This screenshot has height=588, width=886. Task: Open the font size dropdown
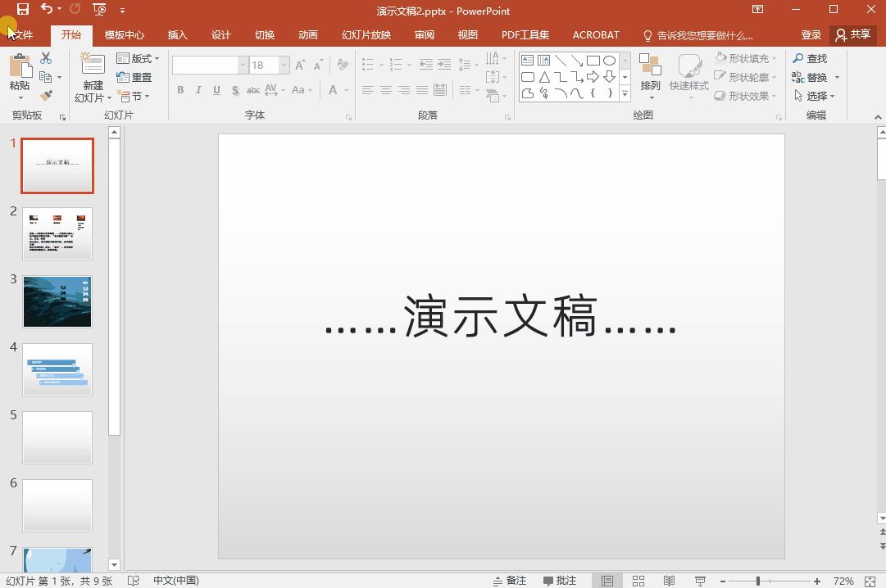coord(284,64)
